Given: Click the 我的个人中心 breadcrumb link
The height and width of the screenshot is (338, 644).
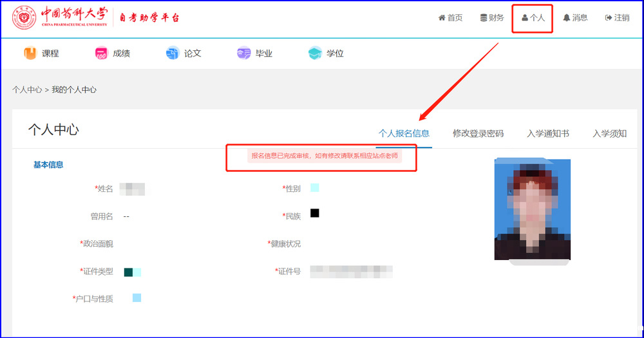Looking at the screenshot, I should tap(74, 90).
